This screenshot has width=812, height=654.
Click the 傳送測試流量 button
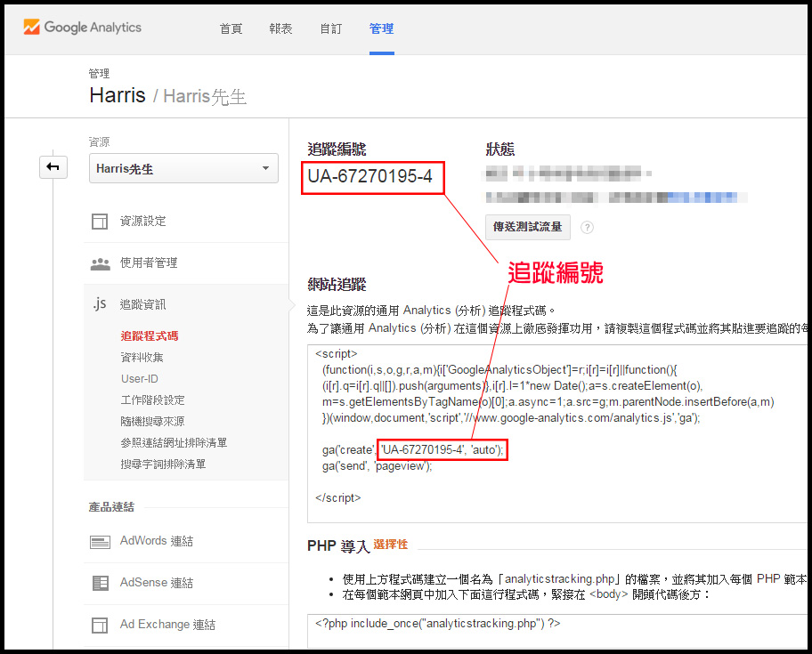(528, 227)
